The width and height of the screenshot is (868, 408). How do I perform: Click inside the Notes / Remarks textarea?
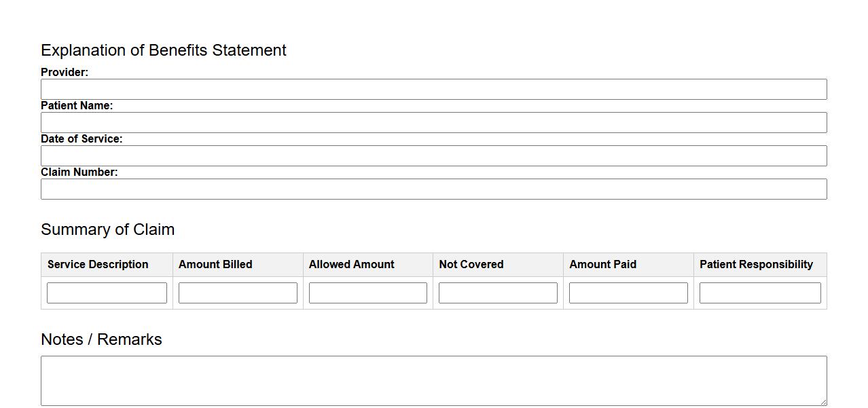[433, 380]
